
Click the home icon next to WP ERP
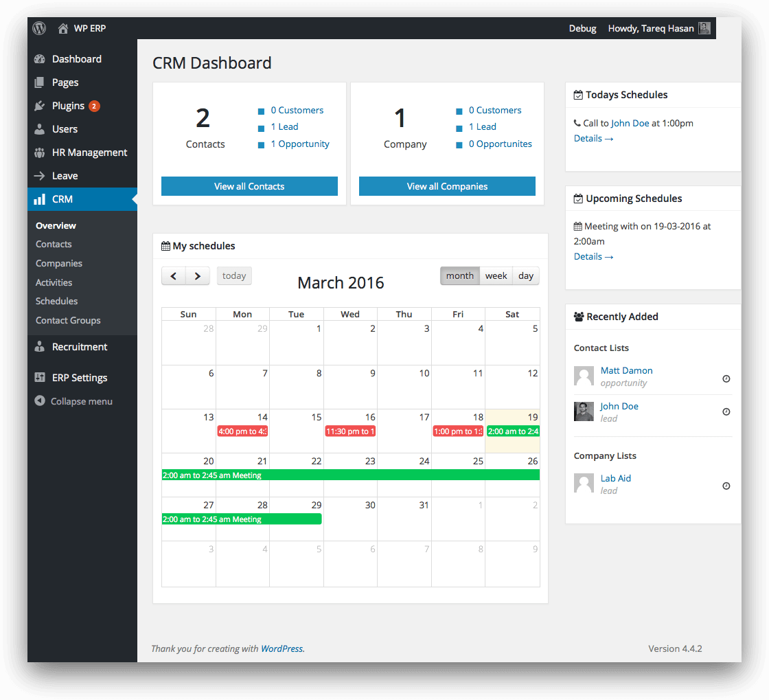(62, 28)
